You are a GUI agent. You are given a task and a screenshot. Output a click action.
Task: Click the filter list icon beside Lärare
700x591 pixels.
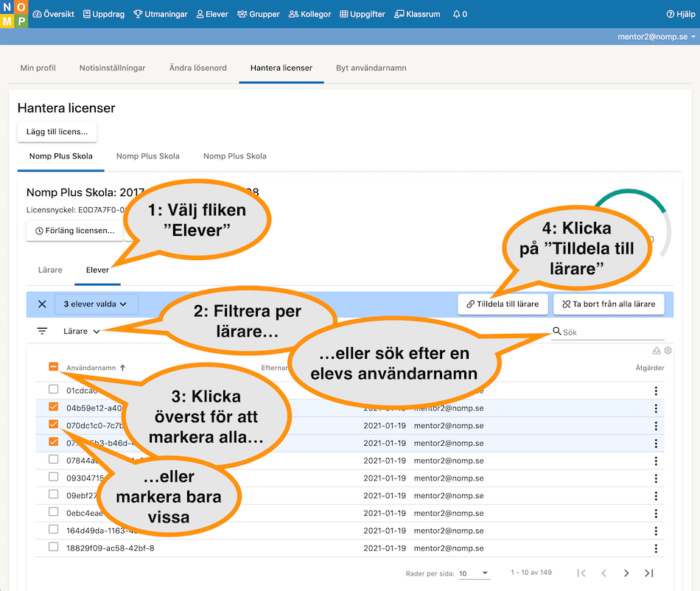(x=42, y=331)
